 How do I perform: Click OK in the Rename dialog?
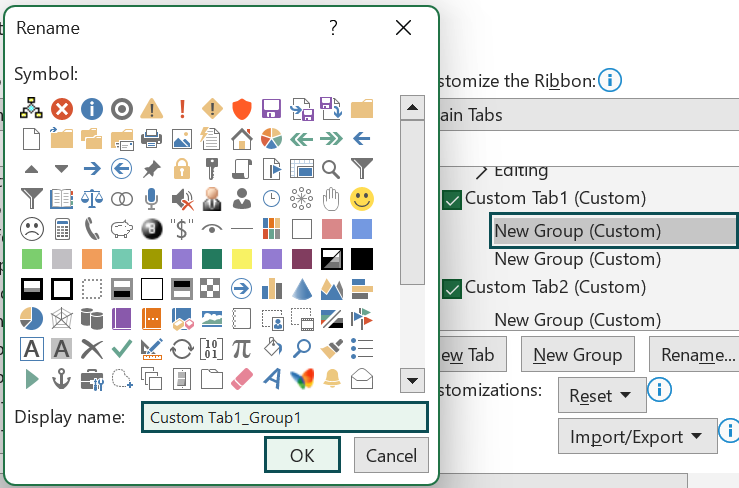tap(302, 455)
